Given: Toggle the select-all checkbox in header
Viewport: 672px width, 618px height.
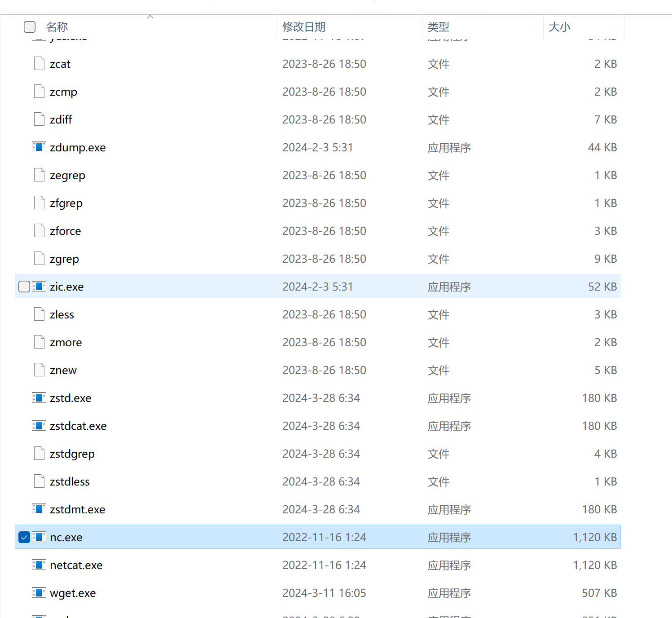Looking at the screenshot, I should (x=30, y=27).
